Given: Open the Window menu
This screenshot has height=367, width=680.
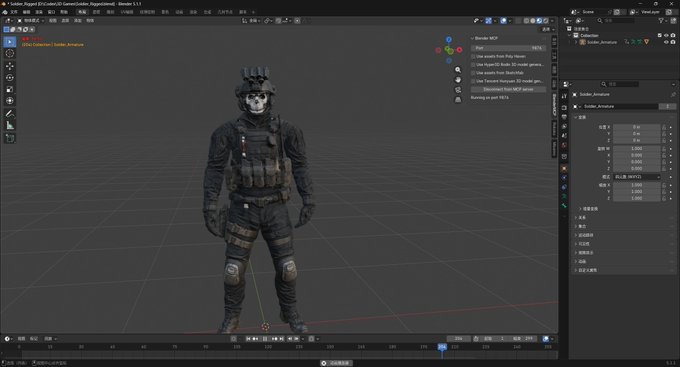Looking at the screenshot, I should pyautogui.click(x=51, y=12).
